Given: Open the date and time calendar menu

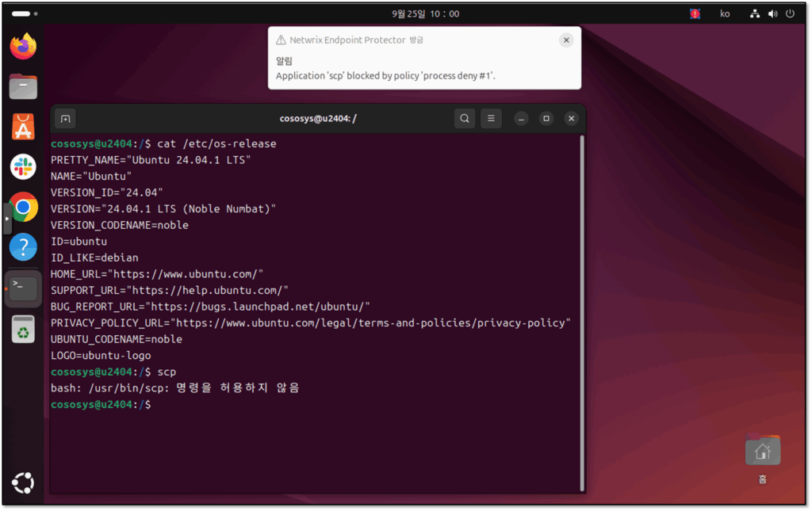Looking at the screenshot, I should 425,13.
